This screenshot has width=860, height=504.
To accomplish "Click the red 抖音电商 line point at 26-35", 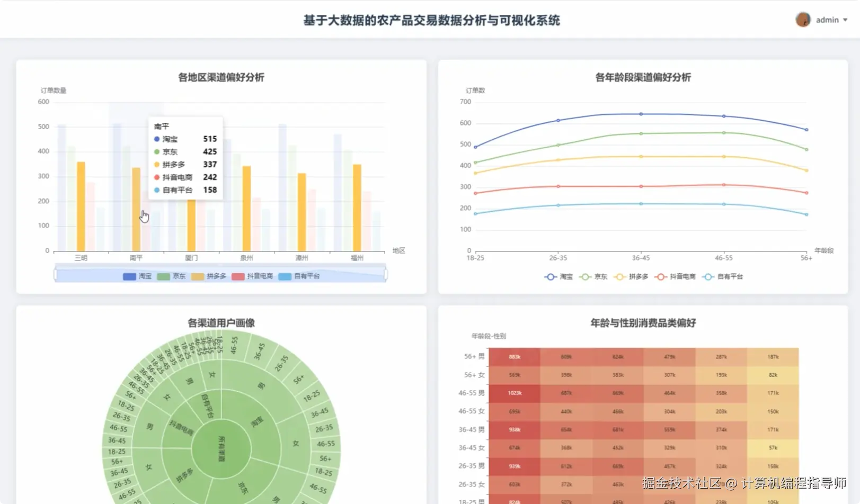I will tap(558, 186).
